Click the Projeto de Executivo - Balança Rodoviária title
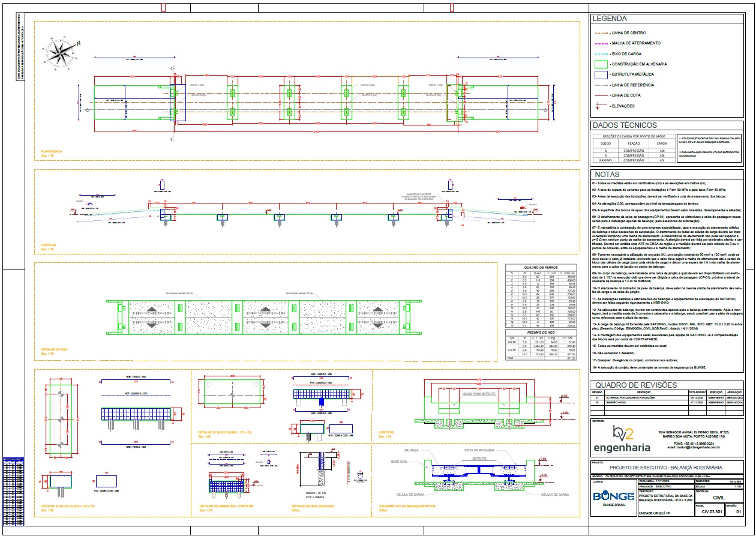756x536 pixels. (x=665, y=467)
